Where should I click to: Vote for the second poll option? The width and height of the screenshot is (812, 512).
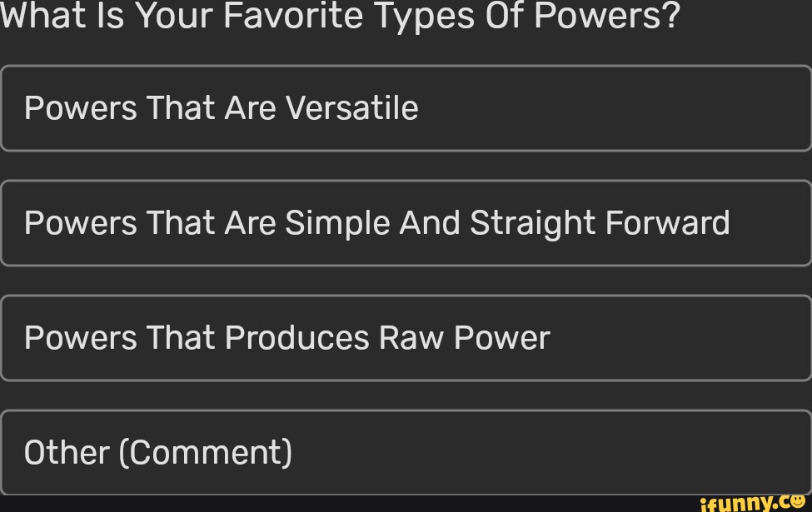click(406, 222)
